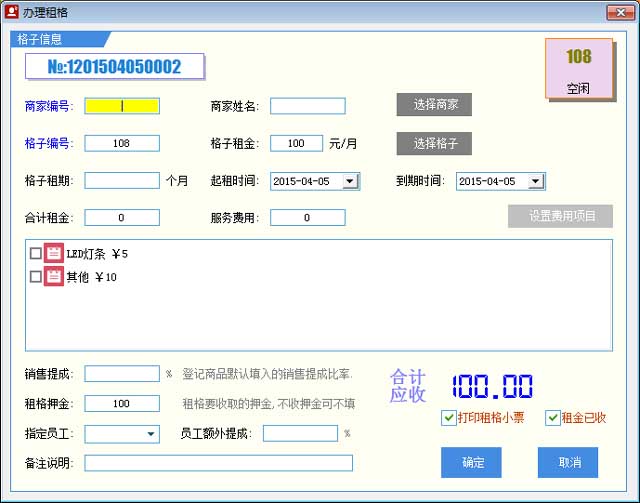The width and height of the screenshot is (640, 503).
Task: Click the 其他 fee item icon
Action: tap(53, 276)
